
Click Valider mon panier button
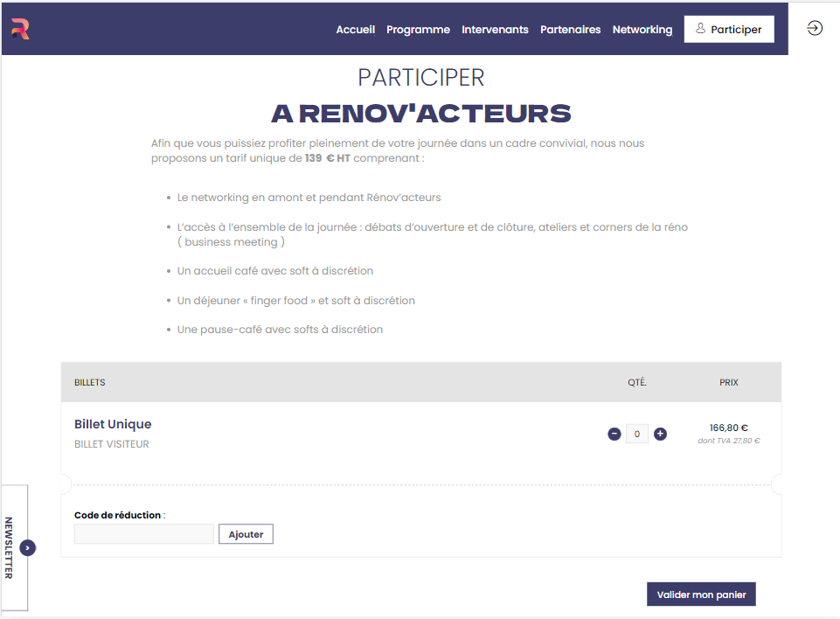(x=701, y=594)
